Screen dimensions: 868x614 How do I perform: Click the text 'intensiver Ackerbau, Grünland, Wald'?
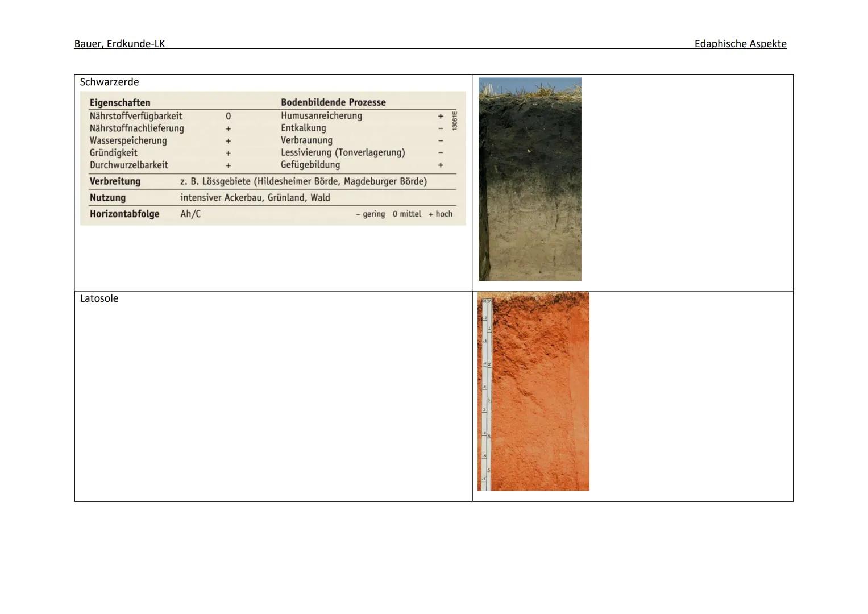pyautogui.click(x=255, y=198)
